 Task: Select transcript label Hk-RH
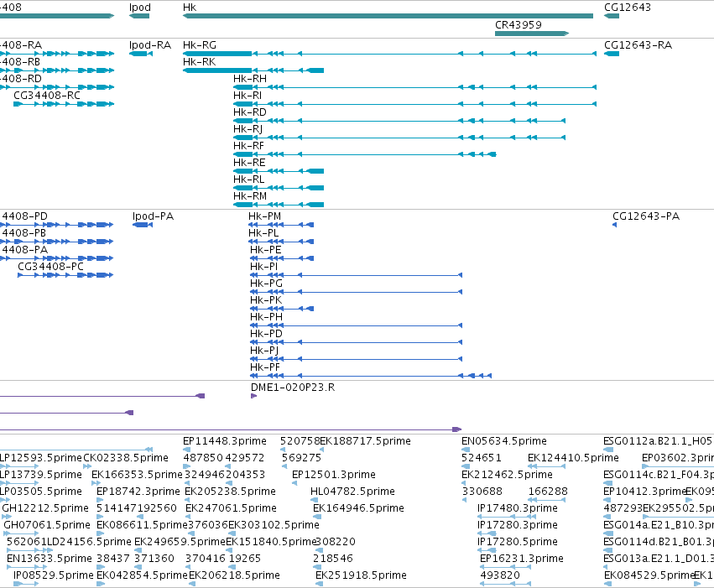point(249,79)
